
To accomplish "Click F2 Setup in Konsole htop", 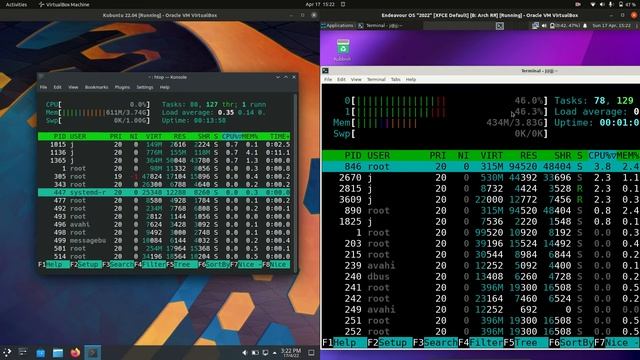I will click(x=86, y=264).
